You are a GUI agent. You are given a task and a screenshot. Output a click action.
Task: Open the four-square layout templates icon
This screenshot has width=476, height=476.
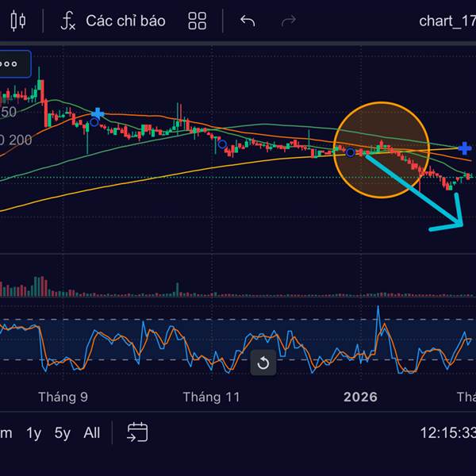(x=198, y=21)
